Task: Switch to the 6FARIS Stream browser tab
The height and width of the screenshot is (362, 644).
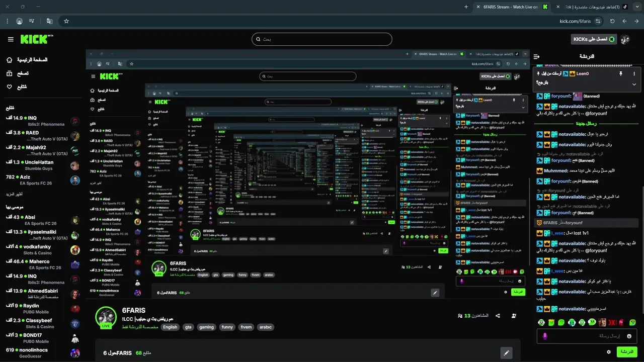Action: point(512,7)
